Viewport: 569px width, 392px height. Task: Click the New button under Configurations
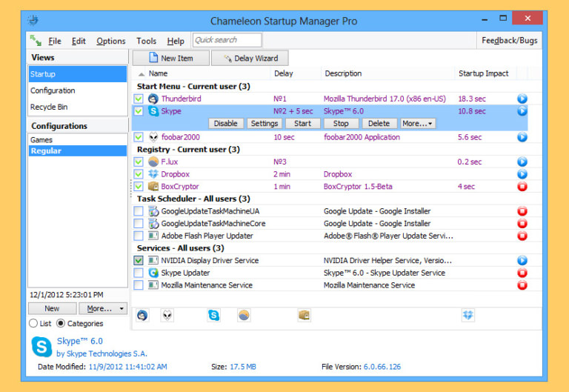tap(53, 308)
